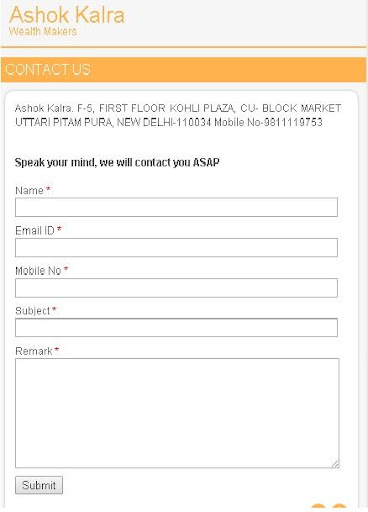Screen dimensions: 368x512
Task: Submit the contact form
Action: coord(39,485)
